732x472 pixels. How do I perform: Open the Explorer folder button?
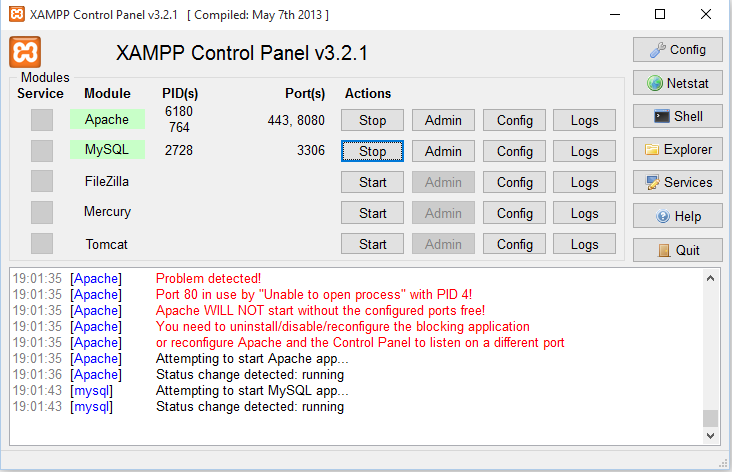[678, 149]
